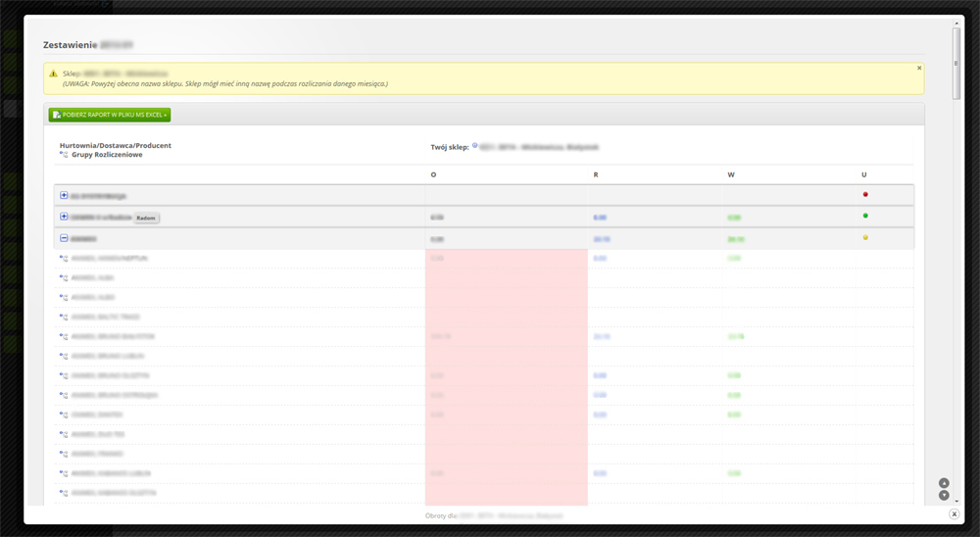This screenshot has height=537, width=980.
Task: Click the W column header
Action: (731, 174)
